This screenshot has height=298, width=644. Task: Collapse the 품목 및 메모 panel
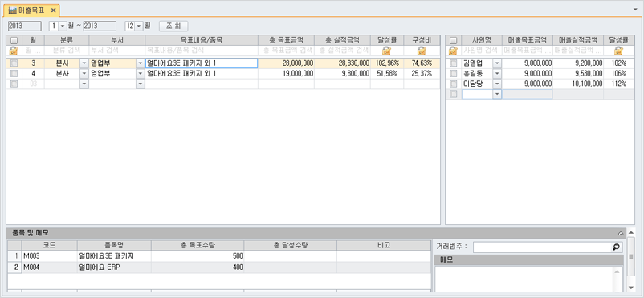pos(621,233)
